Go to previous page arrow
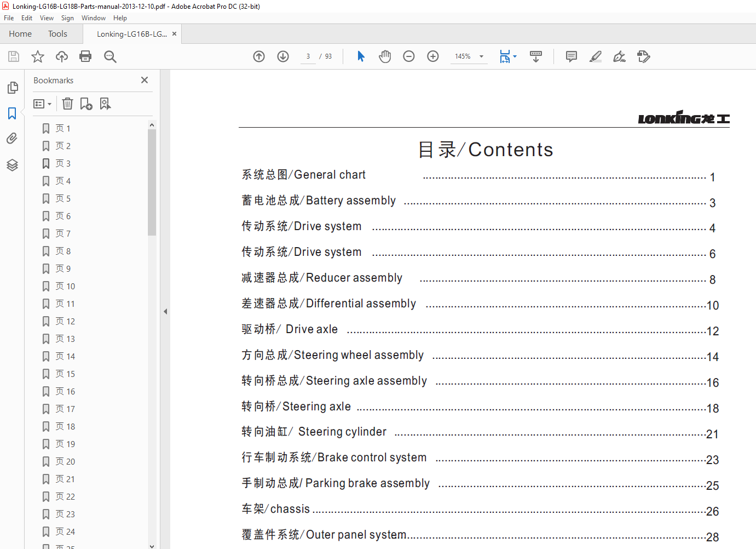 (x=259, y=56)
